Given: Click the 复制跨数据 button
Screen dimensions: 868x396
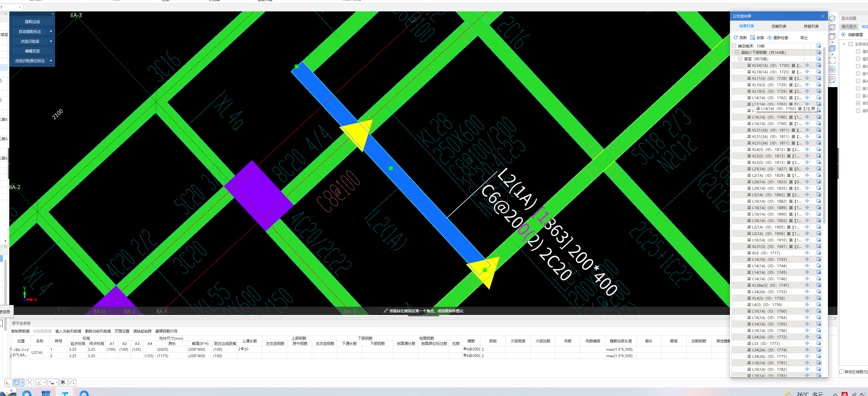Looking at the screenshot, I should [20, 331].
